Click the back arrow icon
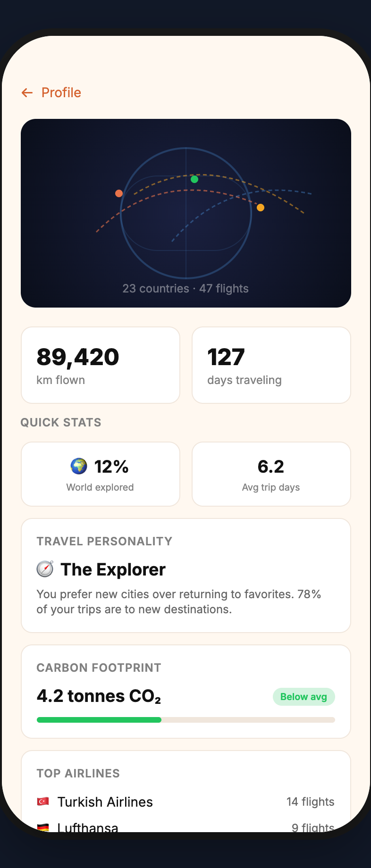The height and width of the screenshot is (868, 371). coord(27,92)
